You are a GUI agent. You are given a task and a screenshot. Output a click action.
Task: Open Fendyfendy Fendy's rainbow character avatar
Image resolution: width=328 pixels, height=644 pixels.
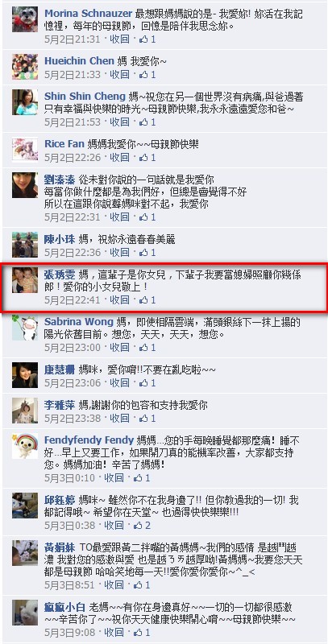pos(25,446)
